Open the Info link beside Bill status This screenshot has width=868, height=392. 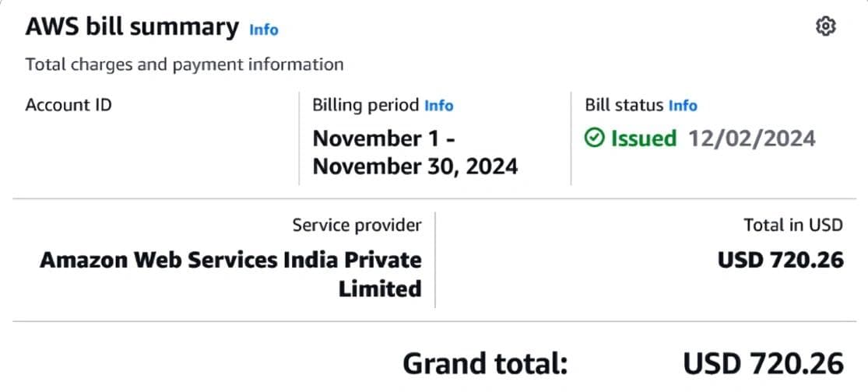[683, 105]
